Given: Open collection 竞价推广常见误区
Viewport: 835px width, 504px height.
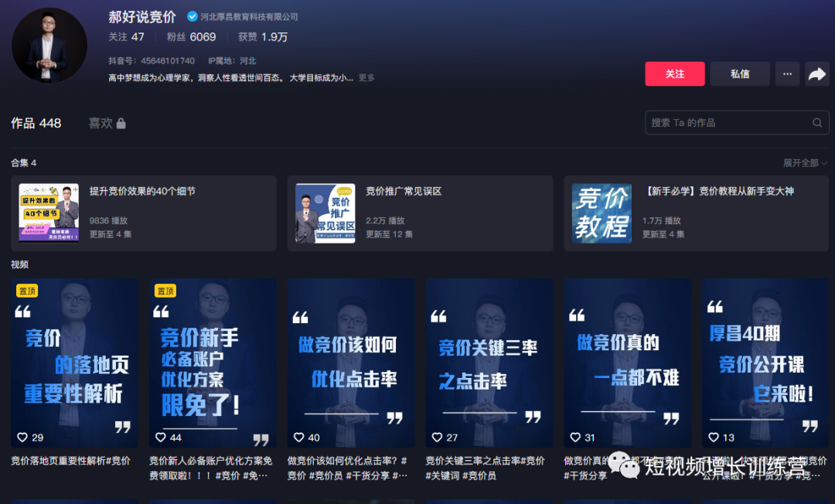Looking at the screenshot, I should [420, 213].
